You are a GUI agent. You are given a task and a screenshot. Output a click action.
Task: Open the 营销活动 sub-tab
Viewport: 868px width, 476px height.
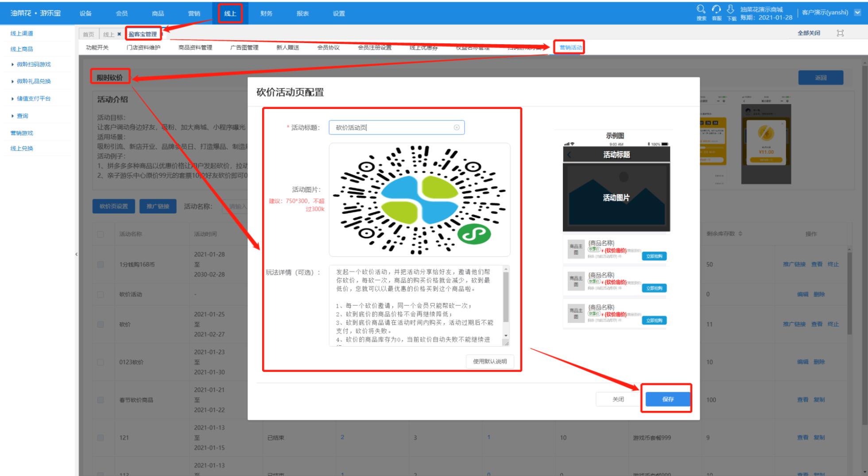coord(570,47)
